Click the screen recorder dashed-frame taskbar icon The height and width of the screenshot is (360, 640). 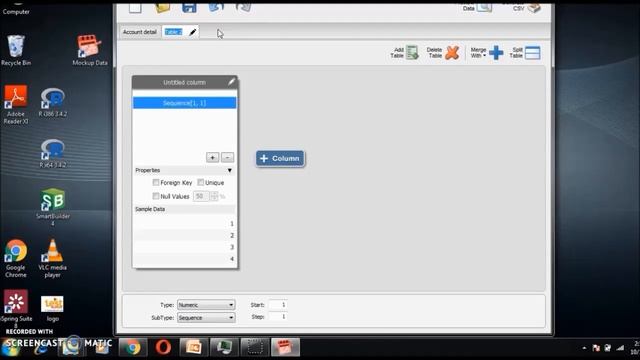tap(255, 347)
